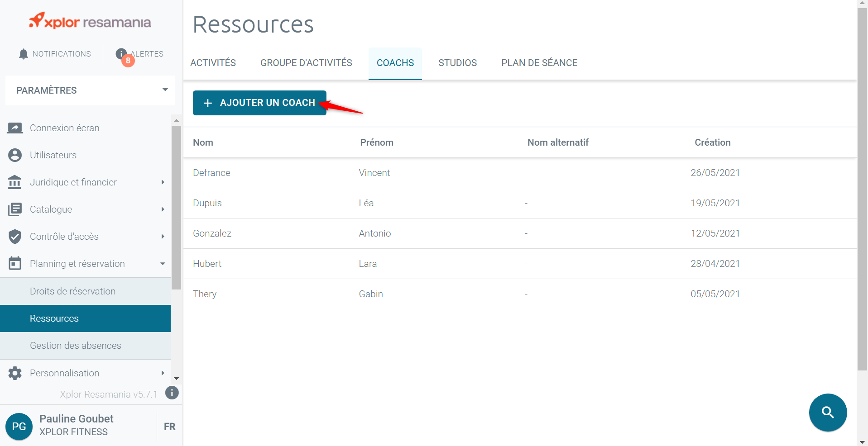Click the Contrôle d'accès shield icon
Image resolution: width=868 pixels, height=446 pixels.
(15, 237)
